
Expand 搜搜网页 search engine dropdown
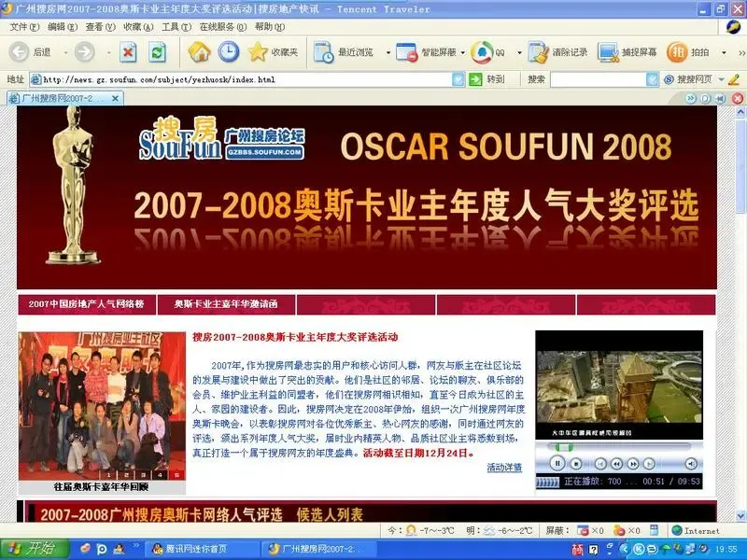[x=721, y=79]
